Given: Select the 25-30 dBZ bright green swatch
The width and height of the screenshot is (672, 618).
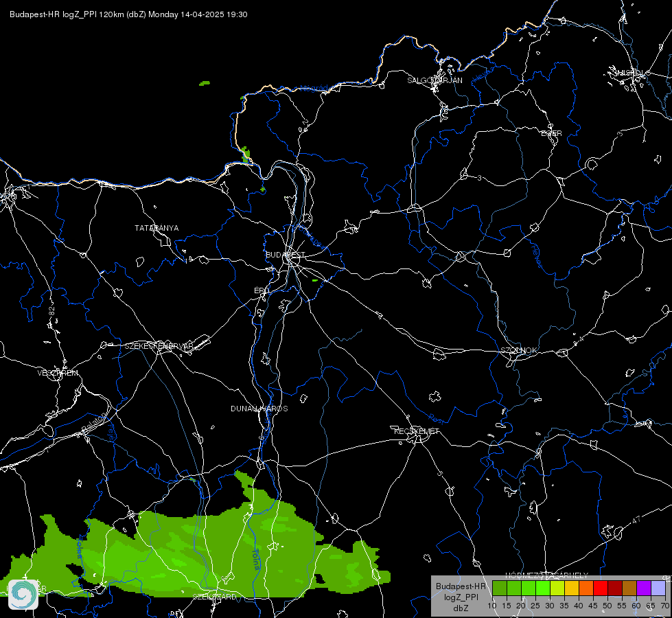Looking at the screenshot, I should pyautogui.click(x=543, y=588).
